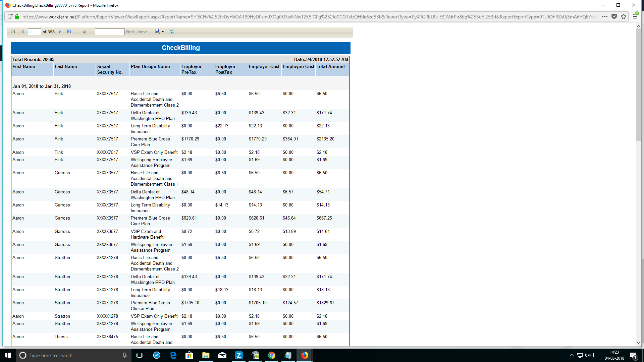Click Total Records:20685 text
644x362 pixels.
33,59
